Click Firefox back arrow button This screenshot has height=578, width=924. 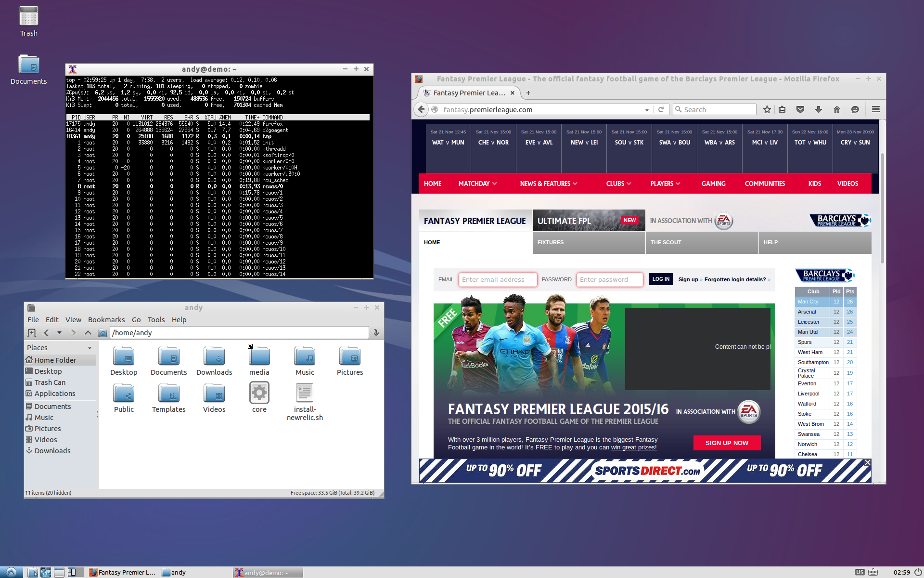(421, 109)
